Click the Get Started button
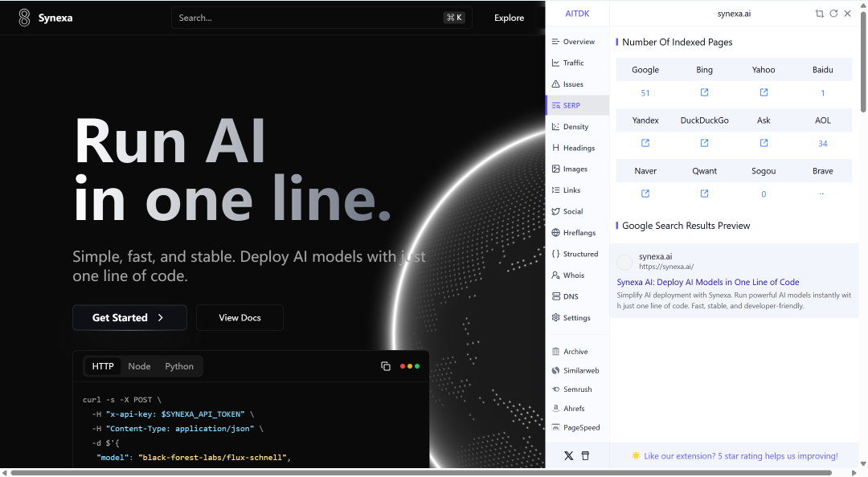The image size is (868, 477). pos(129,318)
